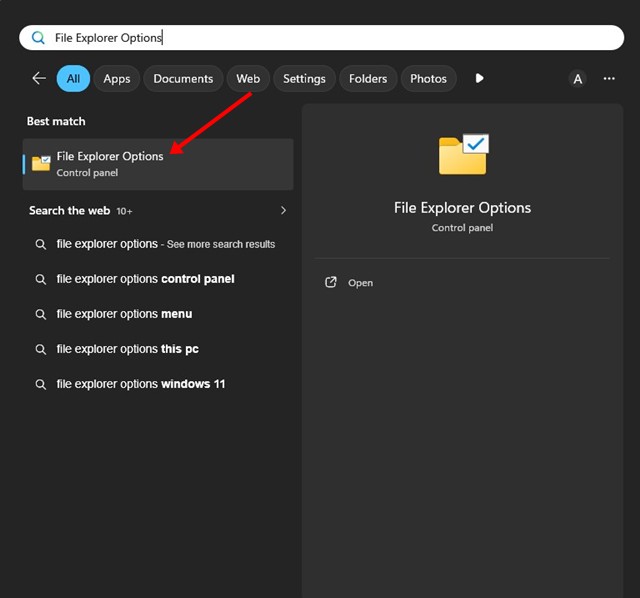Click search icon beside 'See more search results'
Viewport: 640px width, 598px height.
tap(40, 244)
